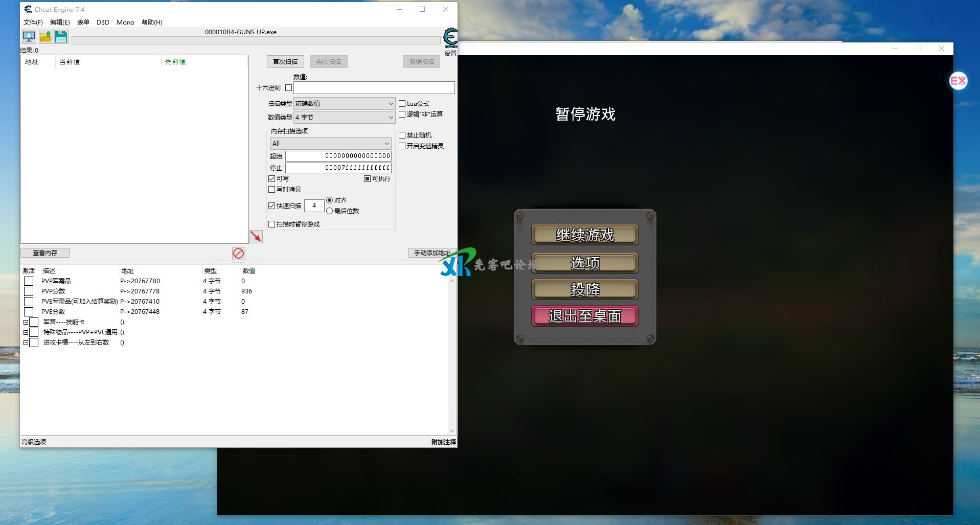Select the 最后位数 radio button
Image resolution: width=980 pixels, height=525 pixels.
tap(330, 211)
